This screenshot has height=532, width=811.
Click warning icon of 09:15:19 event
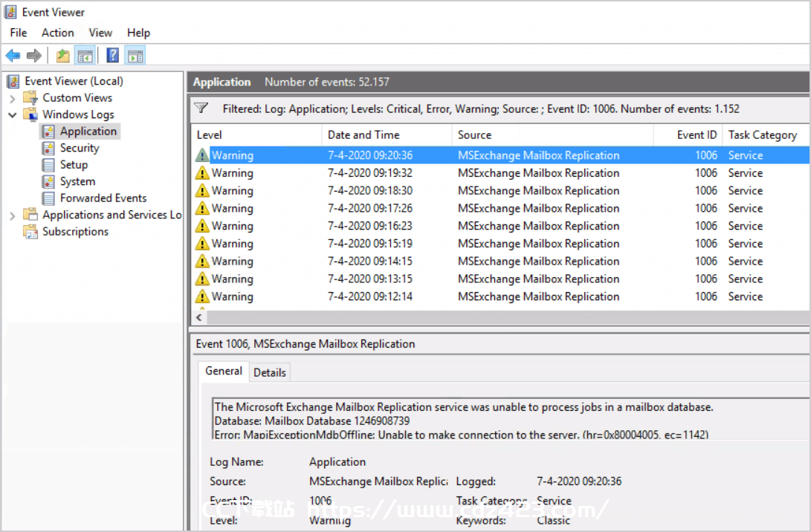(202, 243)
